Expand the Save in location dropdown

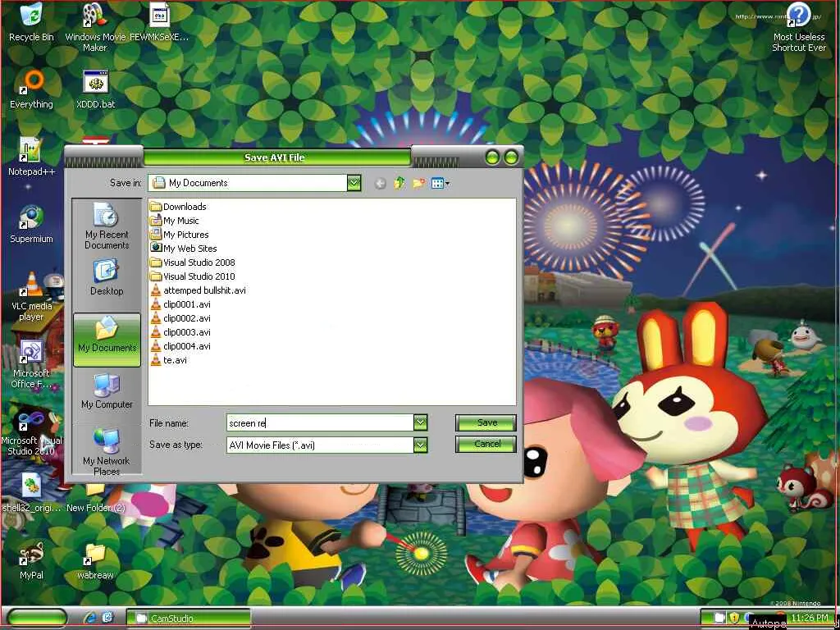point(354,183)
